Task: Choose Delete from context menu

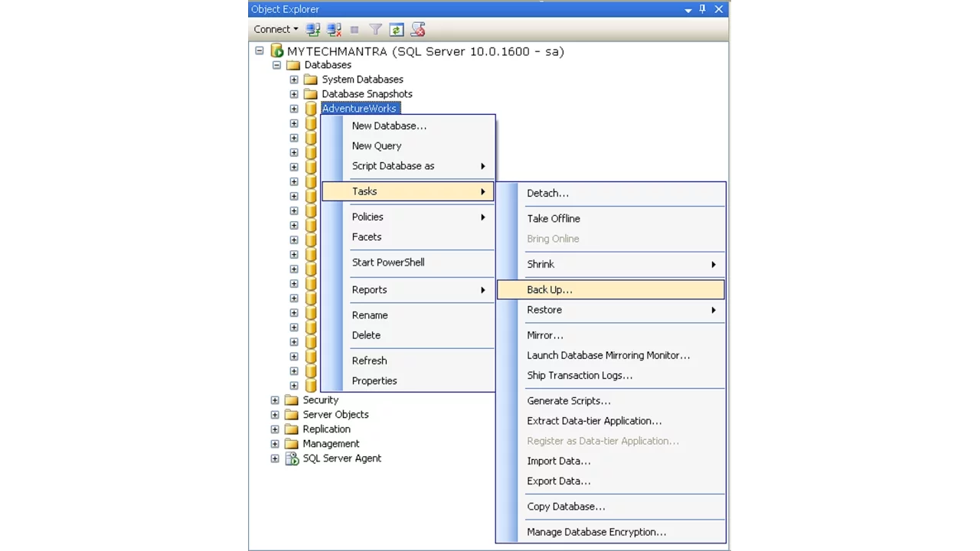Action: (x=408, y=334)
